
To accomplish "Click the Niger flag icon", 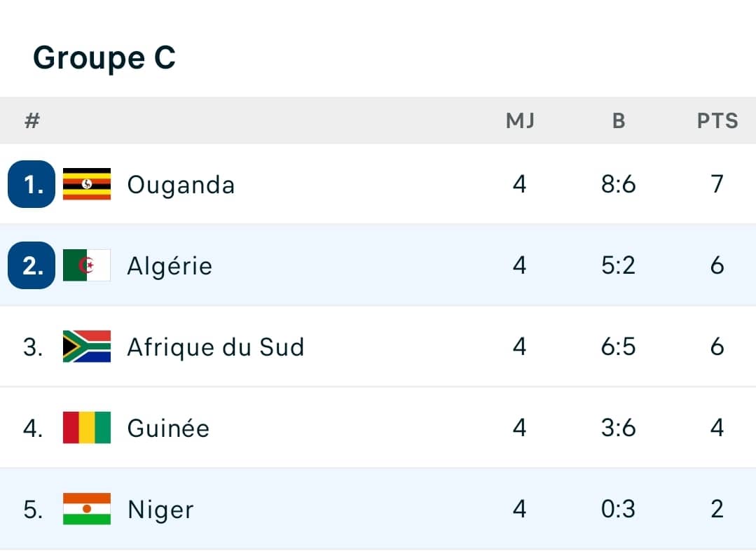I will pos(87,509).
